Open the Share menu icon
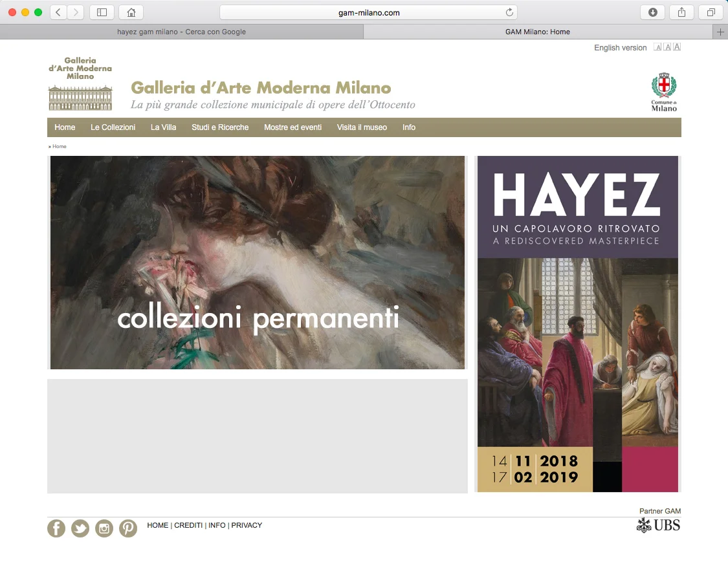Image resolution: width=728 pixels, height=564 pixels. 681,12
